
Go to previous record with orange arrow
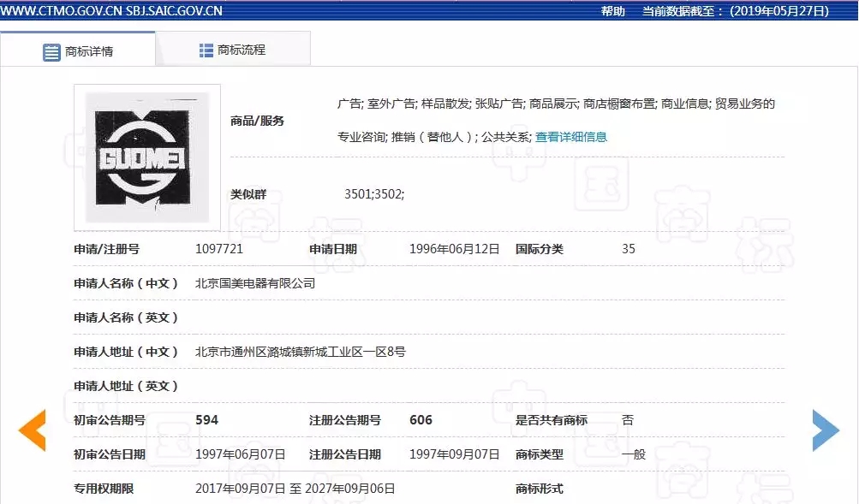33,430
